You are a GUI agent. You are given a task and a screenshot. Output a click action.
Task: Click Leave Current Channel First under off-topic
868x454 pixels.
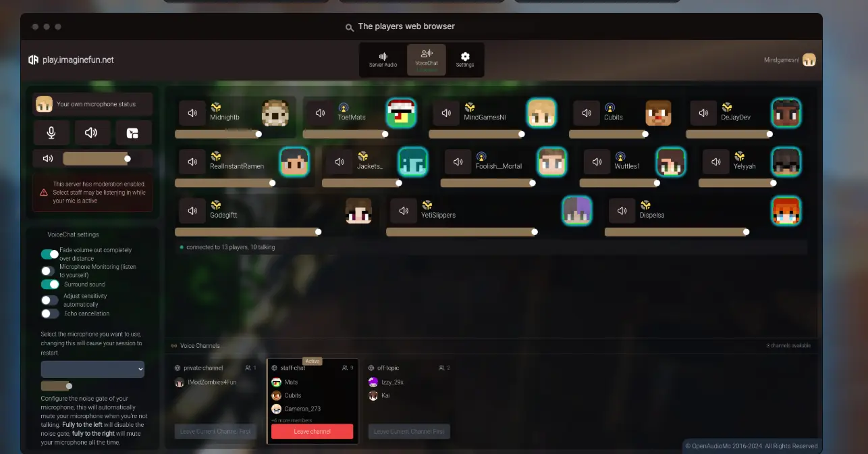[x=409, y=431]
